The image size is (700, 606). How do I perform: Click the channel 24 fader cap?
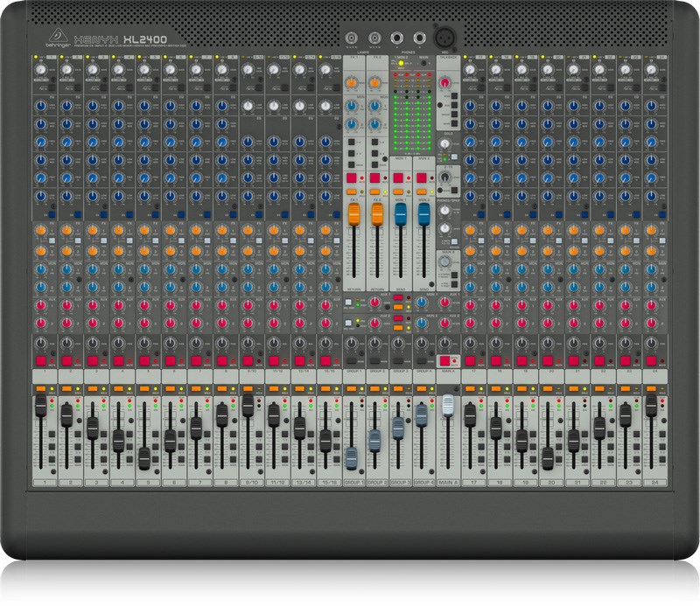coord(651,405)
